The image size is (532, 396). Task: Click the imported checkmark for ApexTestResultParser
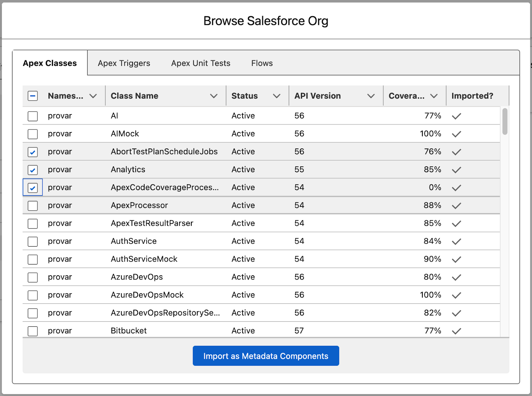coord(457,224)
